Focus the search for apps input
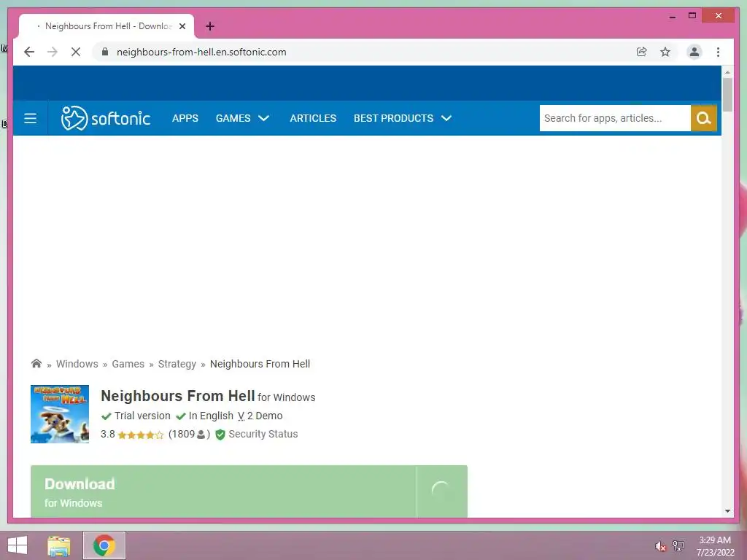 click(615, 118)
